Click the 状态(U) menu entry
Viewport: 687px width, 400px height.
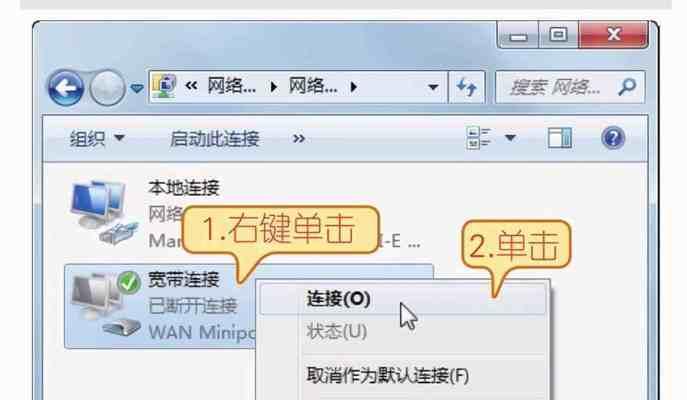point(336,332)
